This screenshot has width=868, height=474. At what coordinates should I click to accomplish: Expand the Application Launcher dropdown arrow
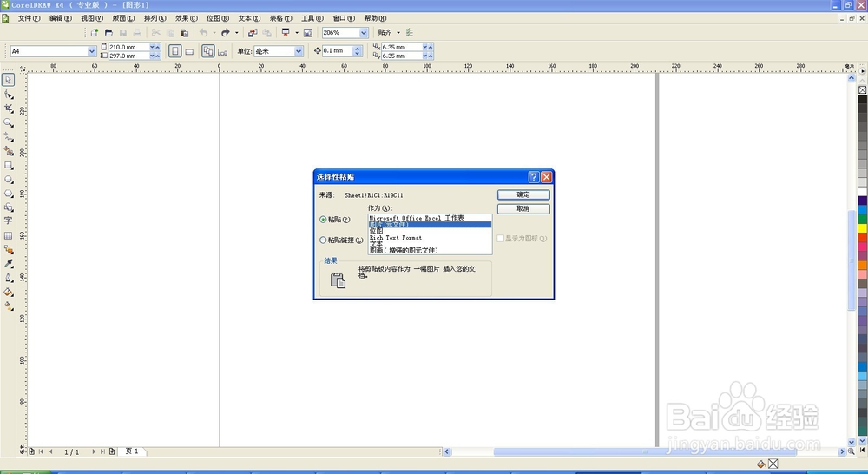coord(297,33)
